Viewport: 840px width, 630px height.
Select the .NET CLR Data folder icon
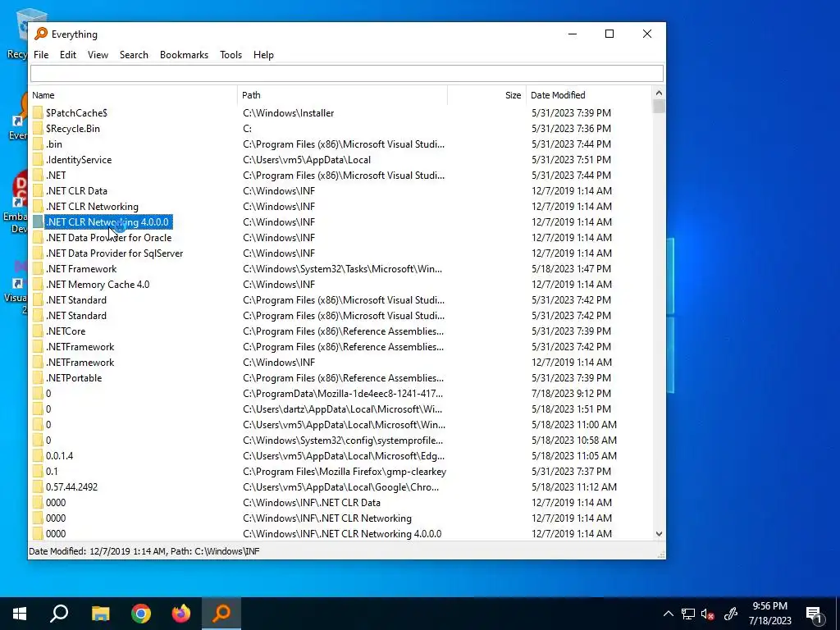point(38,190)
